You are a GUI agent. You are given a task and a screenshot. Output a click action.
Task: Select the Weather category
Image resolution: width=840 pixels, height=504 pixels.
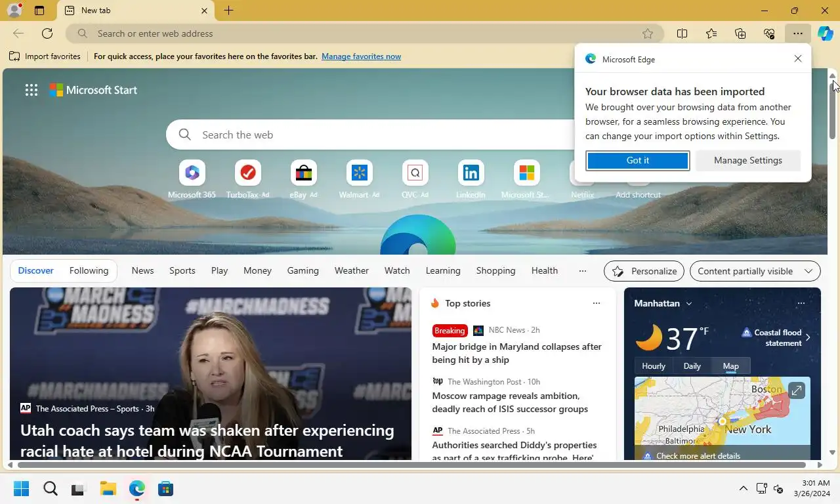(352, 270)
